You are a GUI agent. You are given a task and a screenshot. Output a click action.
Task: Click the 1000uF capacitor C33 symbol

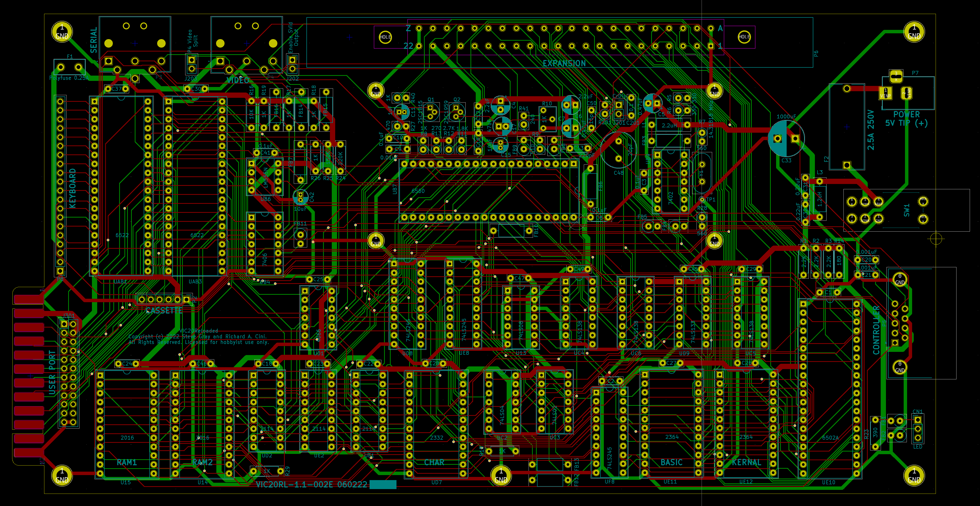tap(786, 139)
